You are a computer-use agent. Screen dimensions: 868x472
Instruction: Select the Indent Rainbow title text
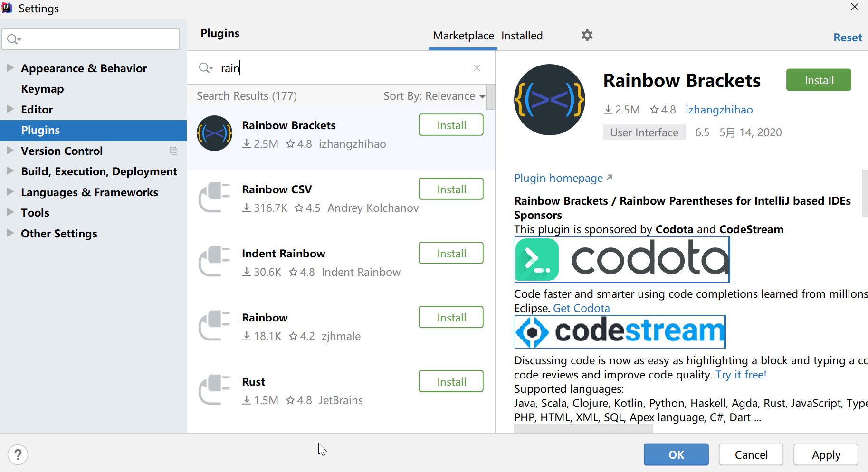click(284, 254)
